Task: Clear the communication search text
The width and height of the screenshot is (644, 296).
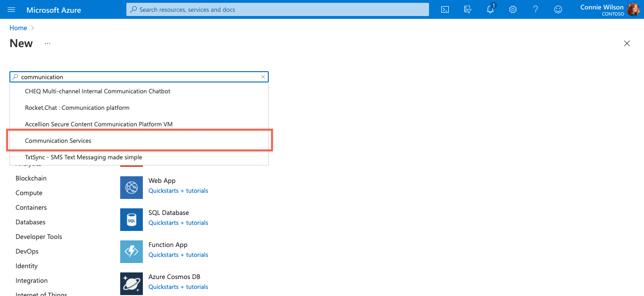Action: coord(263,77)
